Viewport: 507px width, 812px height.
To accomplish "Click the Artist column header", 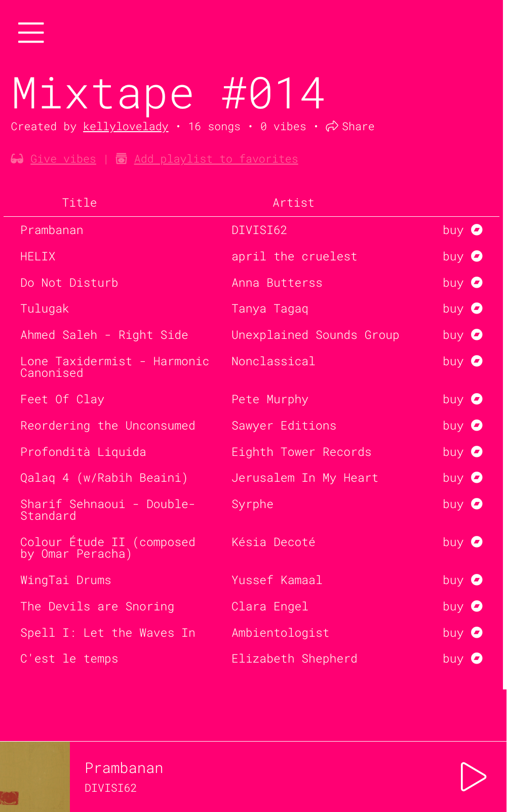I will click(293, 203).
